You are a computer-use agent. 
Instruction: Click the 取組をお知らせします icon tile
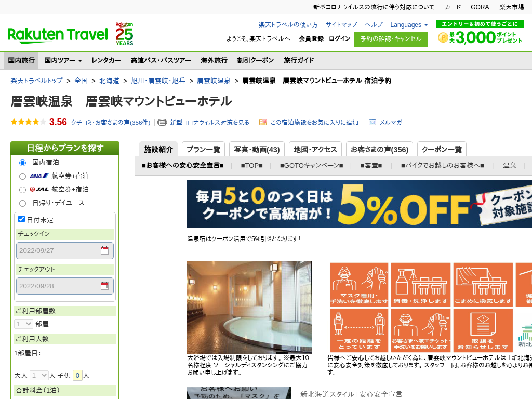[x=483, y=330]
